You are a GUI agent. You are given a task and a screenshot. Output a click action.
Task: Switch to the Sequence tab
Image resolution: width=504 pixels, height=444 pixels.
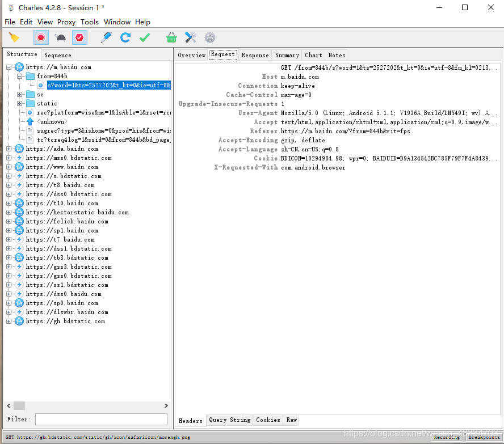(57, 55)
